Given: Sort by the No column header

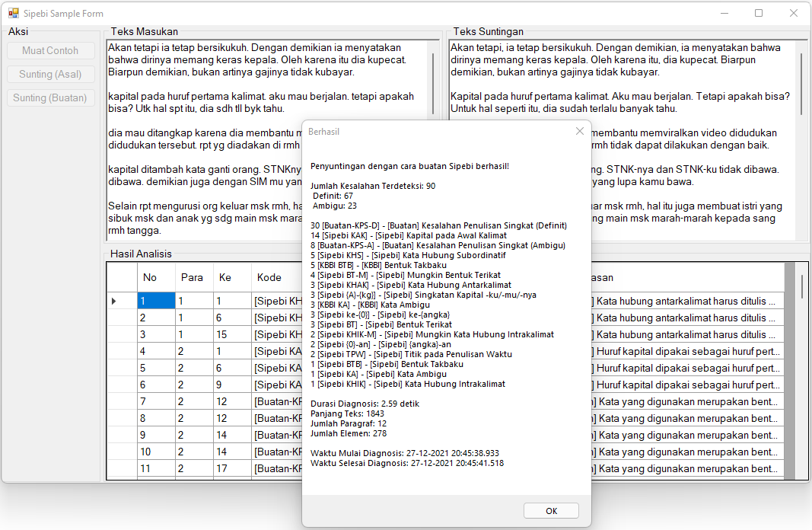Looking at the screenshot, I should (157, 278).
